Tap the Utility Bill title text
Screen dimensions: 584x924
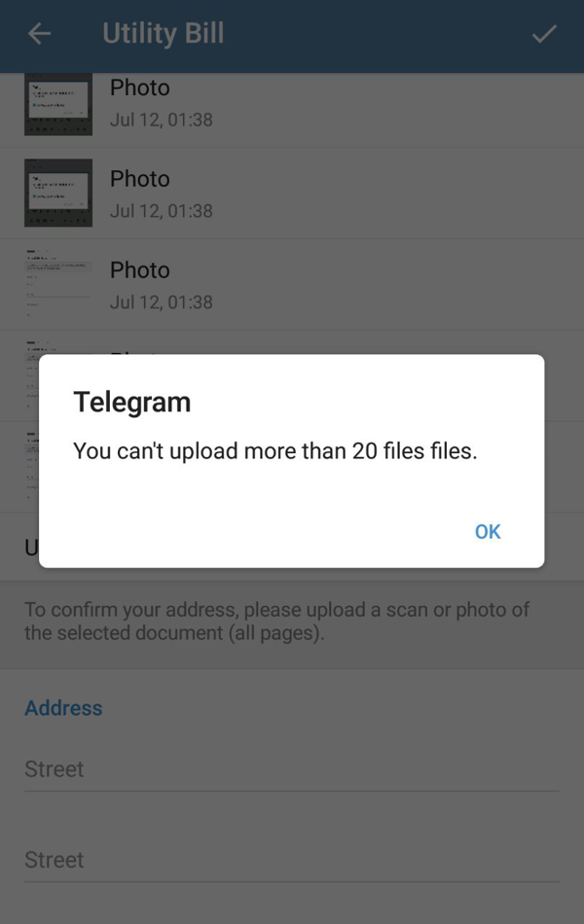[164, 34]
